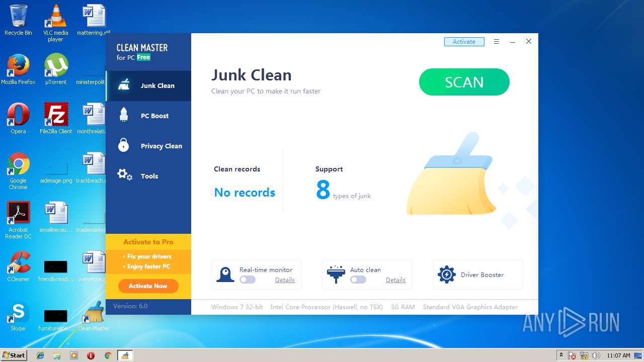Click the 11:07 AM taskbar clock

618,355
